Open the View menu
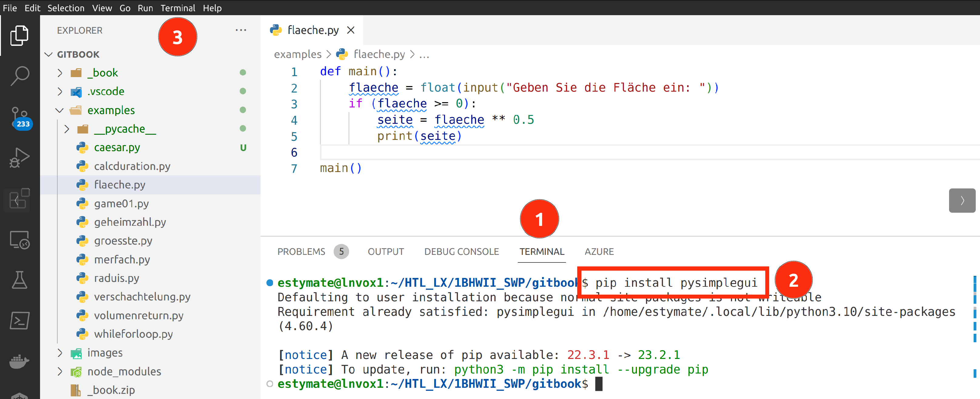Screen dimensions: 980x399 coord(102,8)
